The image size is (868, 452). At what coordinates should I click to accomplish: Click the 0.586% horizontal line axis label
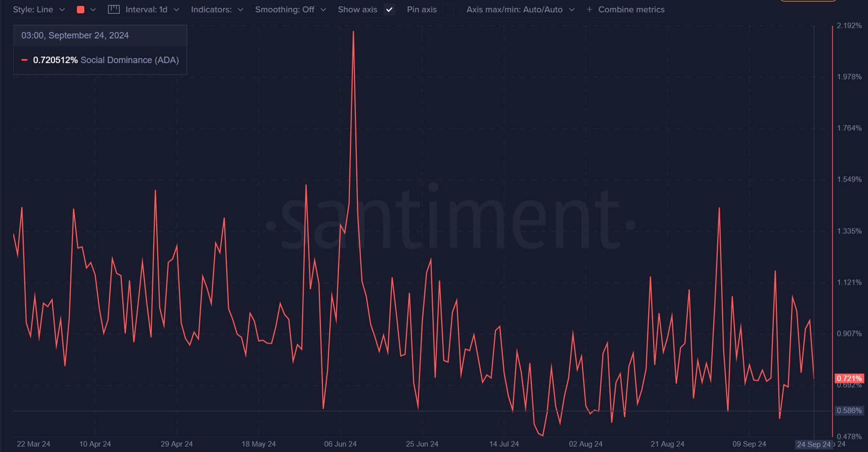[849, 411]
